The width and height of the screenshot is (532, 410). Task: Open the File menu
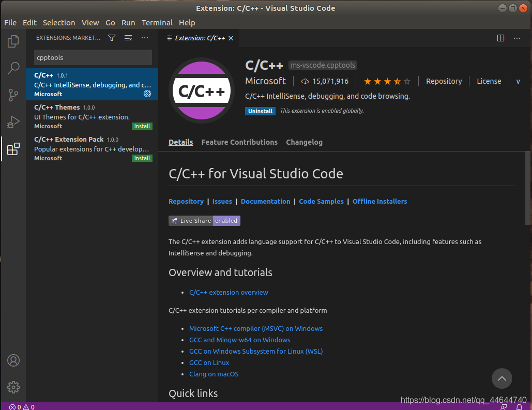point(10,23)
